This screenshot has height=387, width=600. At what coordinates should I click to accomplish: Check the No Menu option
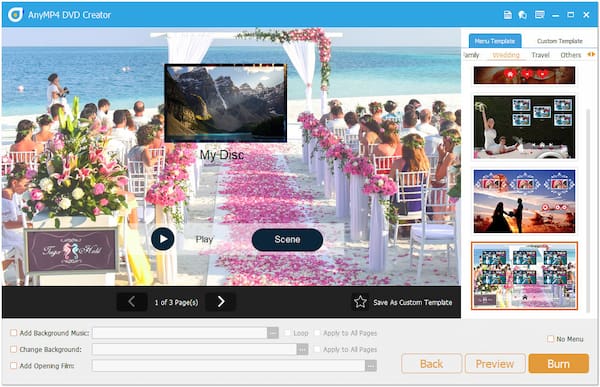click(x=550, y=339)
